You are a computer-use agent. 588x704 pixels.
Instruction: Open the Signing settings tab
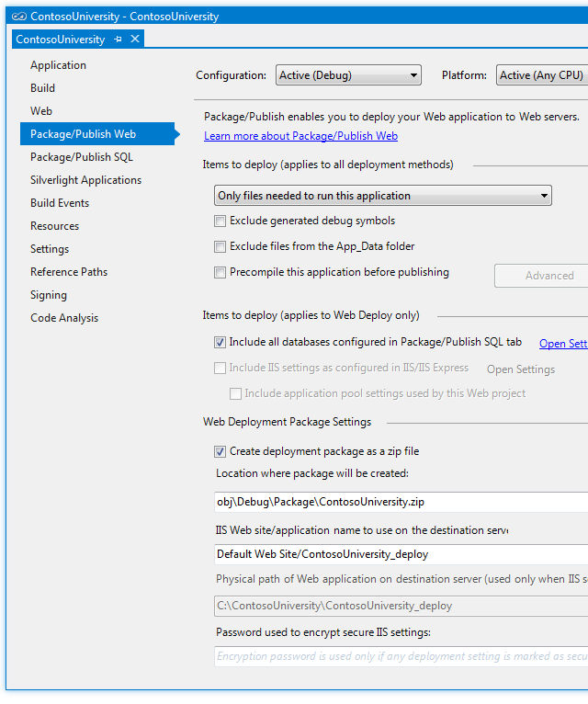click(x=49, y=295)
